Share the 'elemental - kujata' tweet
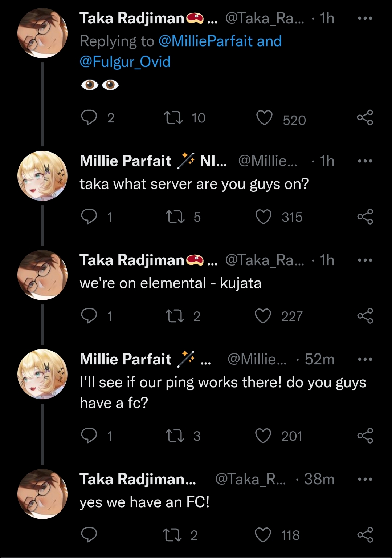This screenshot has height=558, width=392. [365, 316]
